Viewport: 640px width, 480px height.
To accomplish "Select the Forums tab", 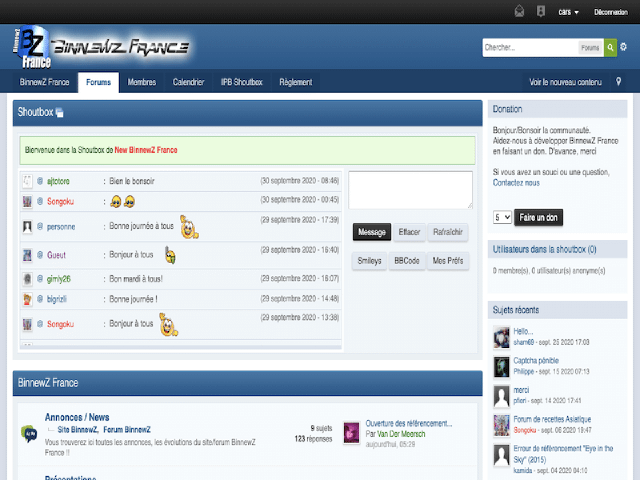I will click(x=98, y=82).
